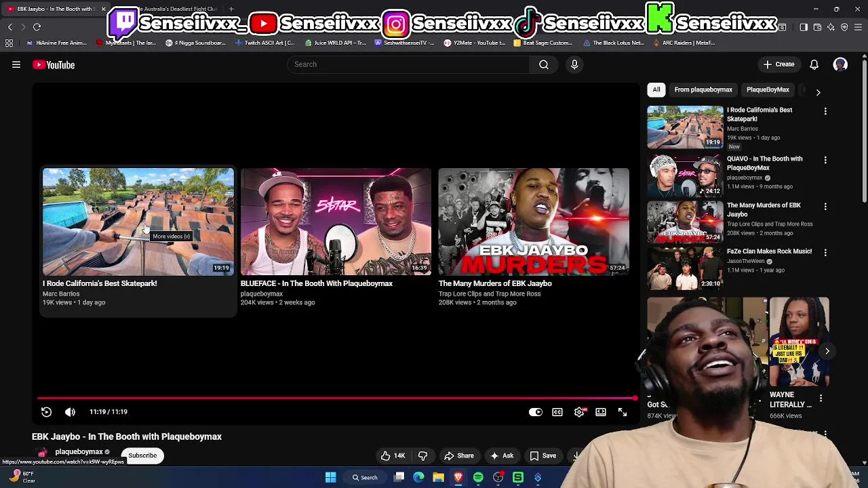
Task: Select the PlaqueboyMax filter chip
Action: coord(768,89)
